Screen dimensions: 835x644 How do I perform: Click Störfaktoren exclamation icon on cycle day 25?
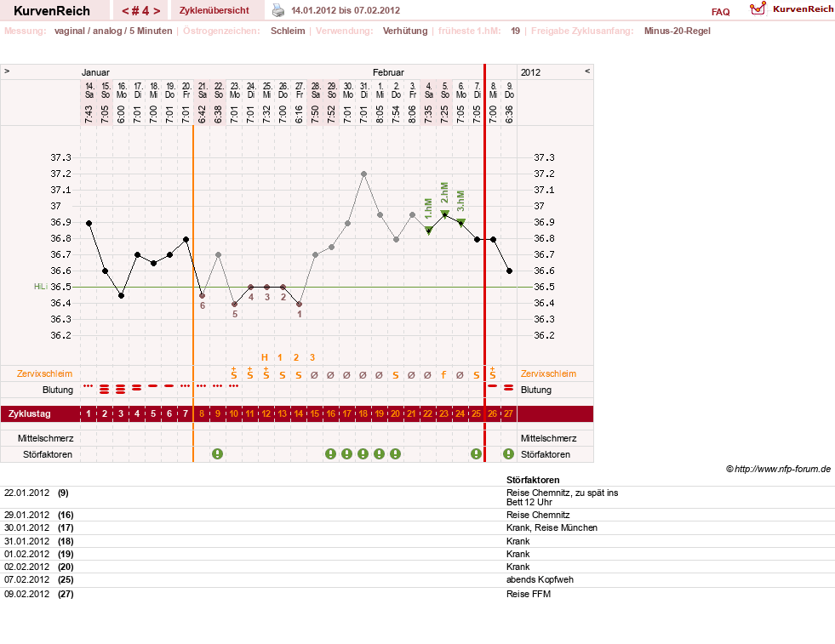[476, 454]
